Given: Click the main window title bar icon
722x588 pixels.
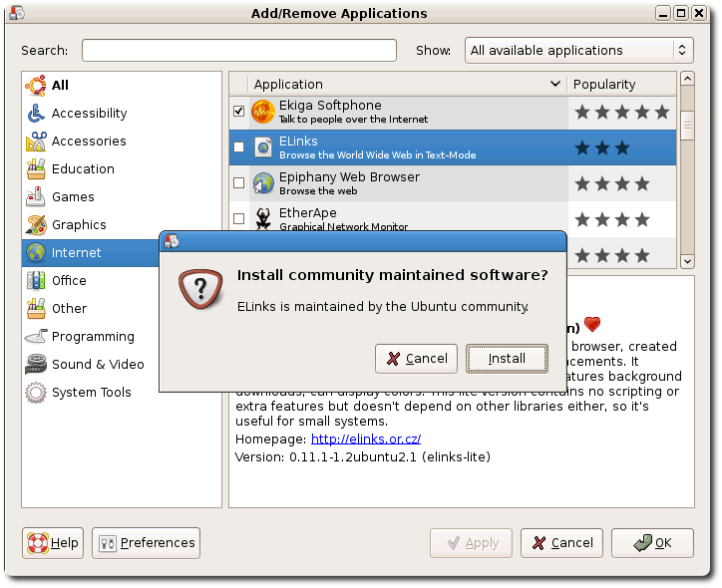Looking at the screenshot, I should point(17,13).
